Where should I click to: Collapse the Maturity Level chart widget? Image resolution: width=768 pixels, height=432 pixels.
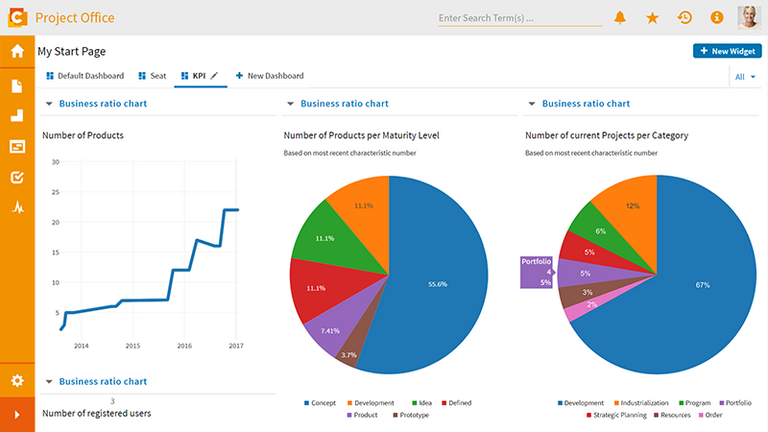[290, 104]
